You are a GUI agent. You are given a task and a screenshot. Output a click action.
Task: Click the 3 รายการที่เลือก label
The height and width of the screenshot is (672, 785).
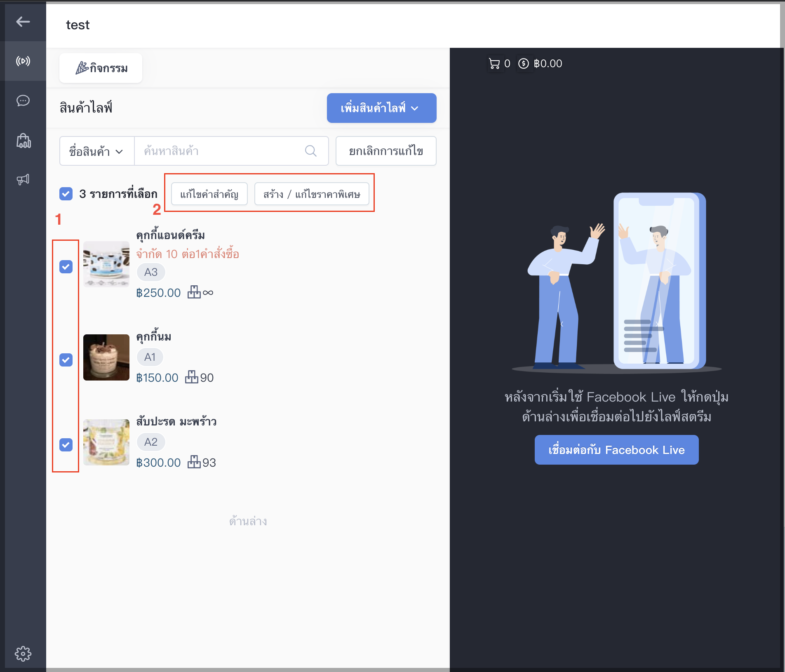pyautogui.click(x=118, y=194)
